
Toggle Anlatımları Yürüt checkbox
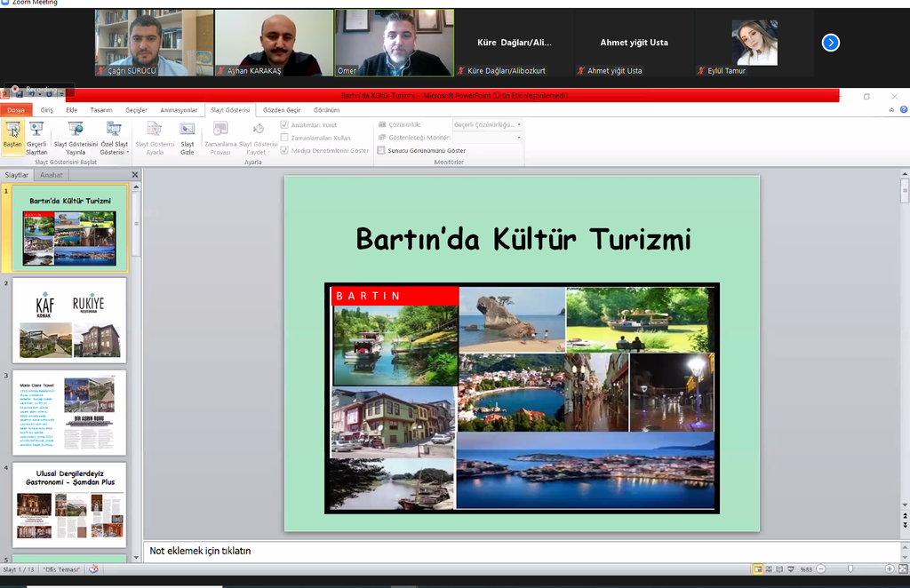tap(284, 125)
